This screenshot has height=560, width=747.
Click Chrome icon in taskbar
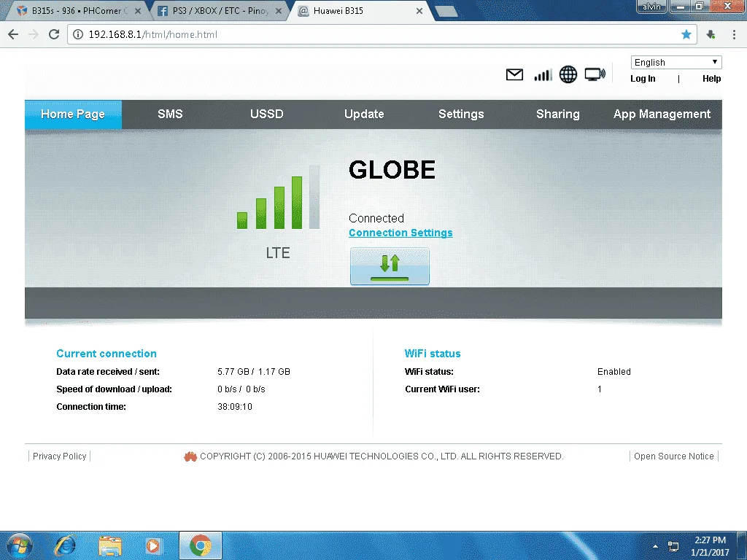tap(201, 545)
